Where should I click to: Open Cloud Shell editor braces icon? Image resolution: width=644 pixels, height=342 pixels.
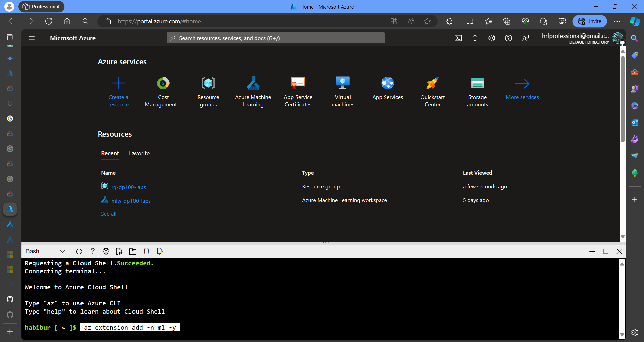pyautogui.click(x=146, y=251)
